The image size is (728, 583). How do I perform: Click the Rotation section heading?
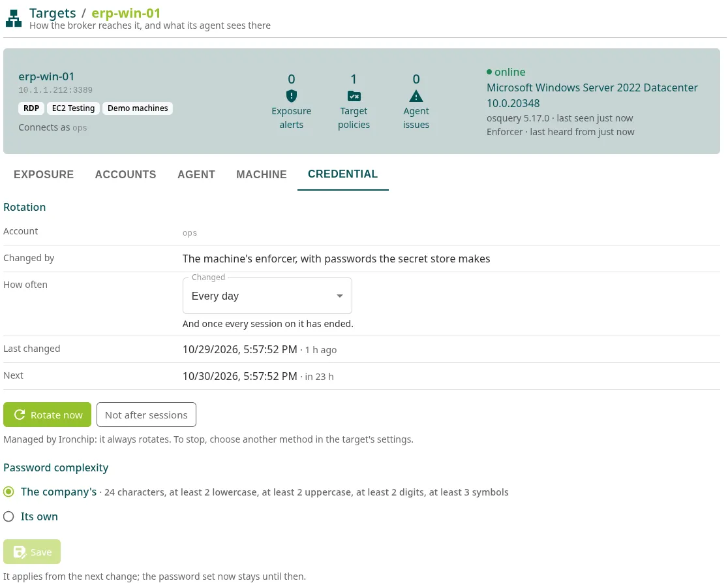point(25,207)
